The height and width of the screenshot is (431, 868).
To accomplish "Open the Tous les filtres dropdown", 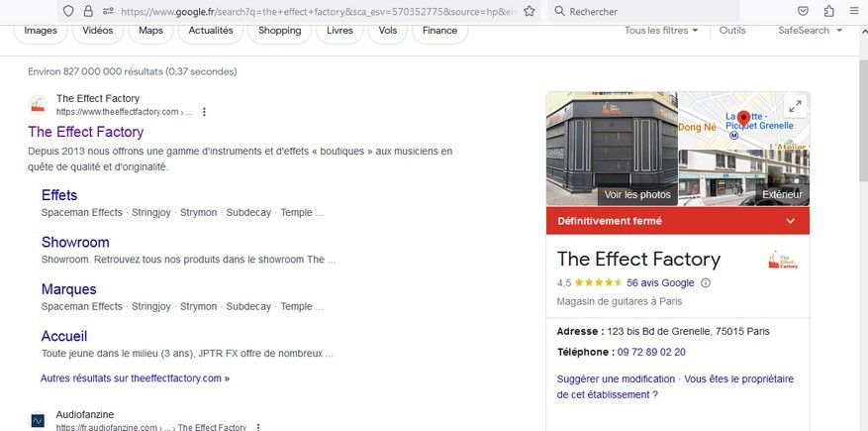I will 661,31.
